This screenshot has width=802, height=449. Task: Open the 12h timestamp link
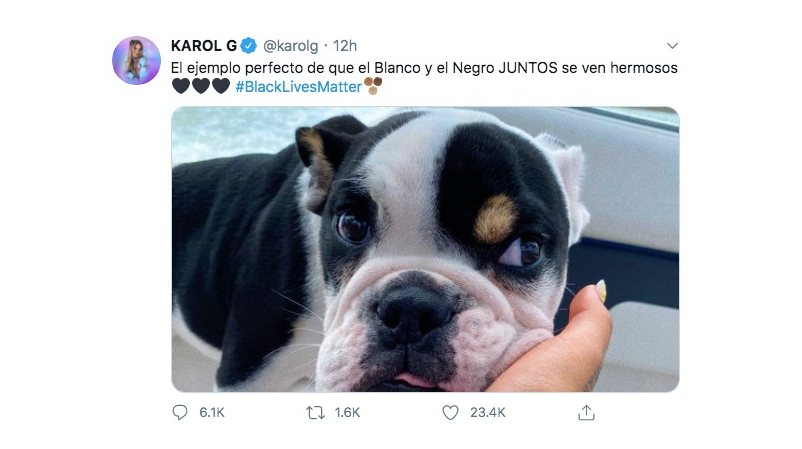coord(346,46)
